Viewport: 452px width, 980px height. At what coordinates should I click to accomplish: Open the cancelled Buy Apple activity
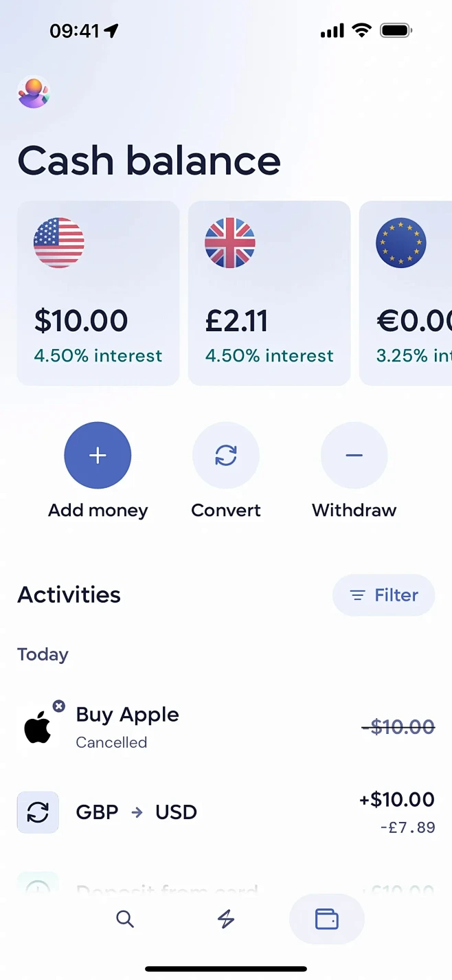pyautogui.click(x=226, y=727)
